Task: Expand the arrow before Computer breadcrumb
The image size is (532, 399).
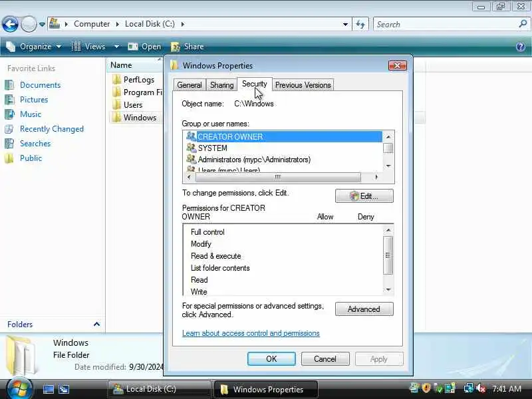Action: point(66,24)
